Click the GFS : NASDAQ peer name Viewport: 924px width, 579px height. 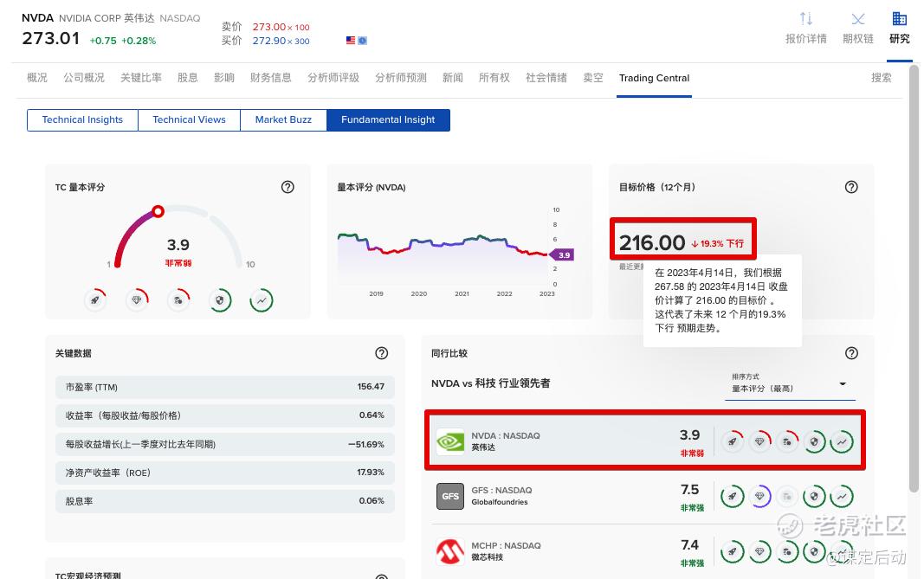501,490
